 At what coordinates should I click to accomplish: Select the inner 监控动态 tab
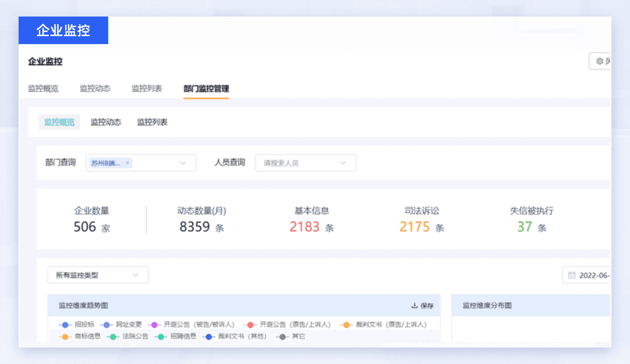point(106,122)
